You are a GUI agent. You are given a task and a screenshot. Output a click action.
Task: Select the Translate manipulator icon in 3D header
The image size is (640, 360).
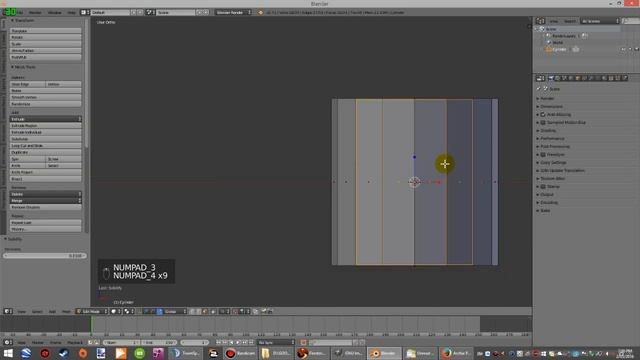(146, 311)
